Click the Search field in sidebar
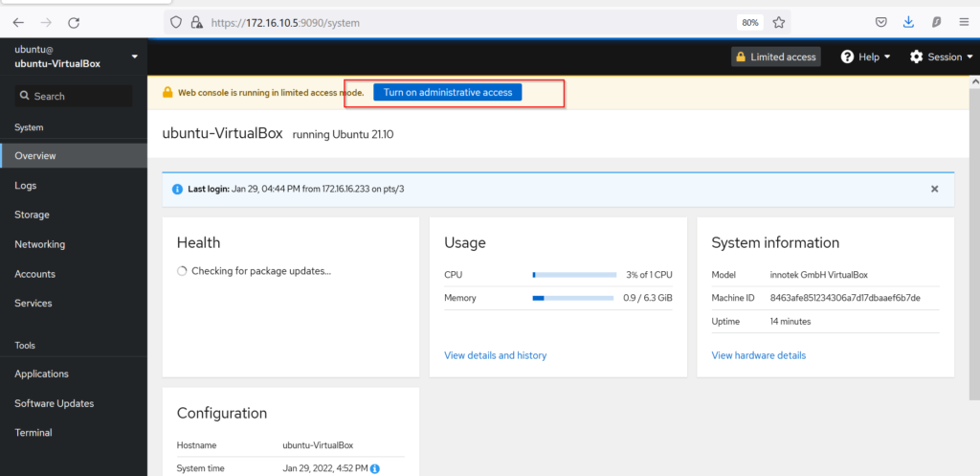Viewport: 980px width, 476px height. (74, 97)
